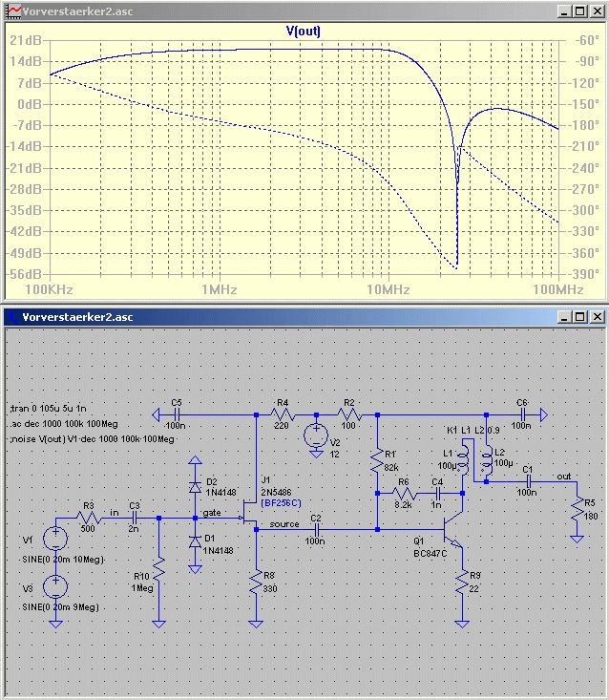Screen dimensions: 609x700
Task: Click voltage source V2 symbol
Action: [316, 435]
